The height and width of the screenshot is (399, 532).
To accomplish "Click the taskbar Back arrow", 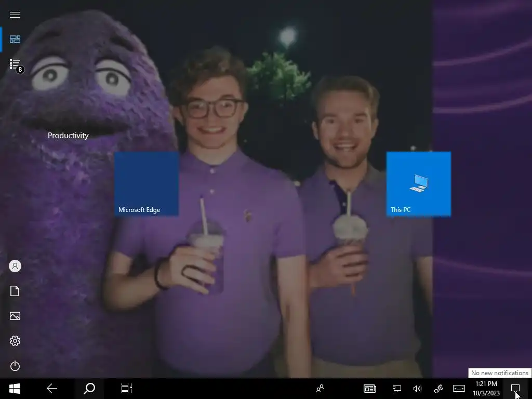I will (x=51, y=389).
